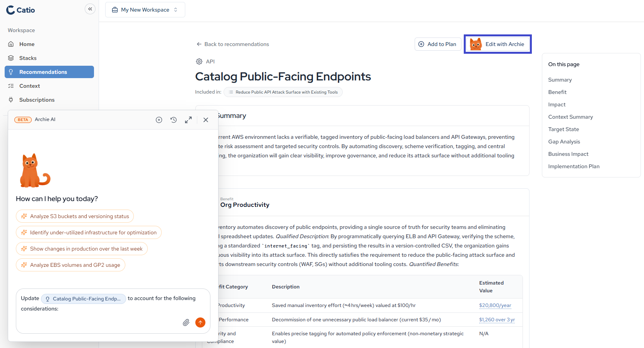The height and width of the screenshot is (348, 644).
Task: Click the Catalog Public-Facing Endpoints title
Action: coord(283,76)
